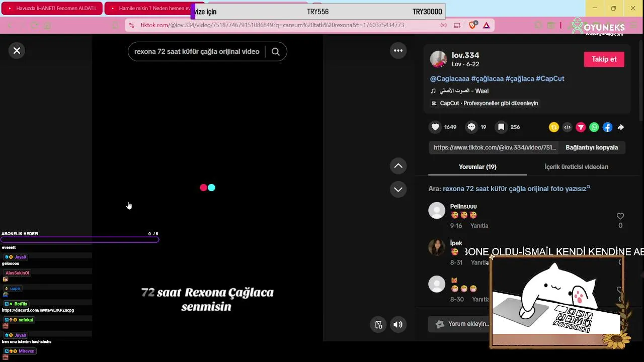This screenshot has width=644, height=362.
Task: Open the #çağlaca hashtag
Action: [x=520, y=78]
